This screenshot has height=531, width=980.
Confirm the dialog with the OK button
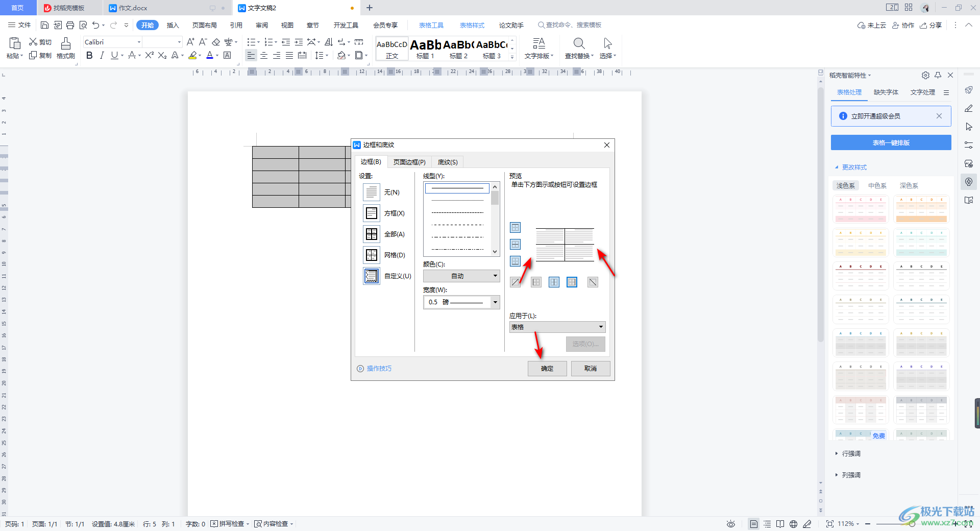coord(547,369)
